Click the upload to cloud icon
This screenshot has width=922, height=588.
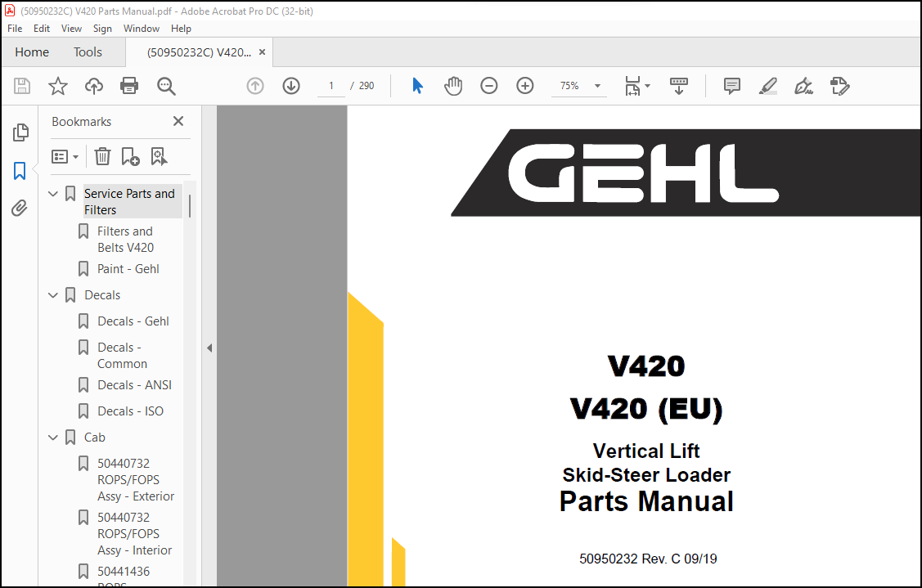coord(93,86)
